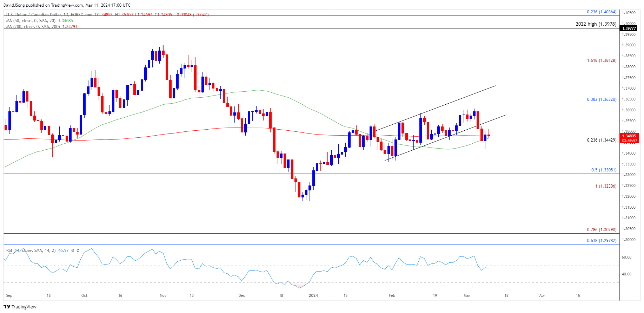Select the 'U.S. Dollar / Canadian Dollar, 1D' symbol title
Image resolution: width=644 pixels, height=313 pixels.
pyautogui.click(x=38, y=15)
